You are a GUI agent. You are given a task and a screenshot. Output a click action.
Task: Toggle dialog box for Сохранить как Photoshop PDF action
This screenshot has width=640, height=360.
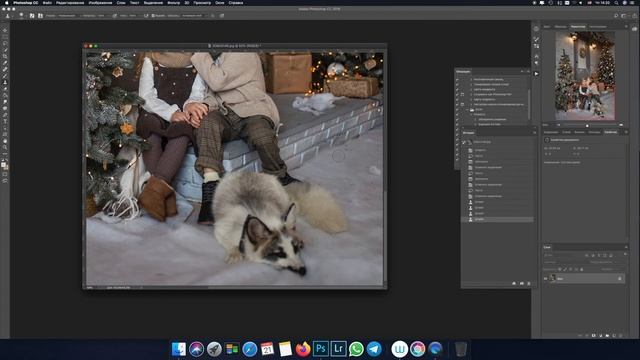point(462,94)
